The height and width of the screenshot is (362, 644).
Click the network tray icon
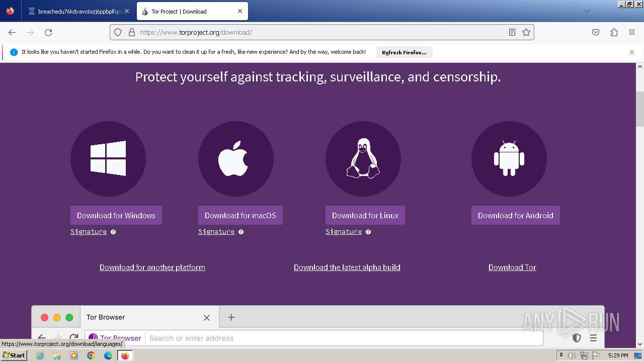point(584,355)
